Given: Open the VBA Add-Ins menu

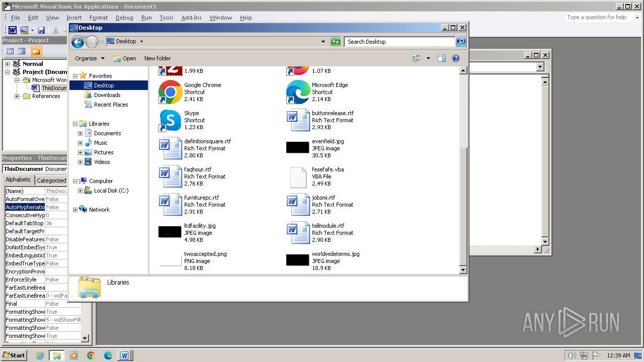Looking at the screenshot, I should coord(191,18).
